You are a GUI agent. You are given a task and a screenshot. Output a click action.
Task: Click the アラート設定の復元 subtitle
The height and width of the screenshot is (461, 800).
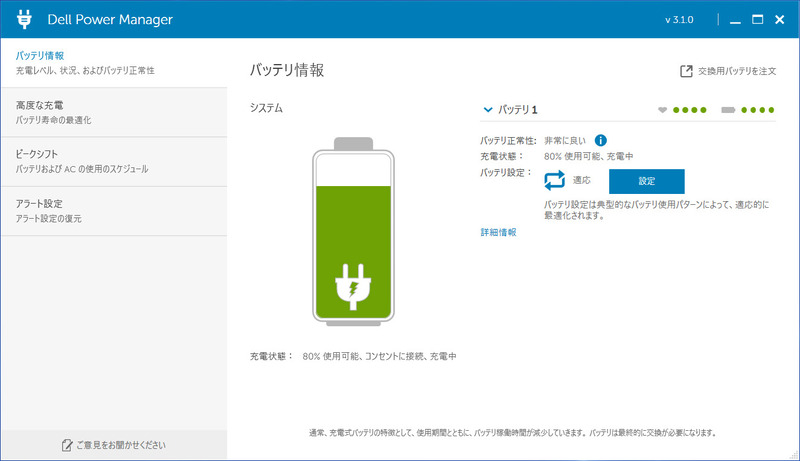(48, 219)
